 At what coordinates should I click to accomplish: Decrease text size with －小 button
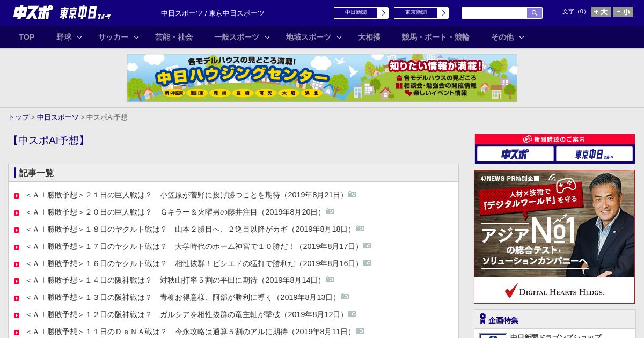(x=623, y=12)
